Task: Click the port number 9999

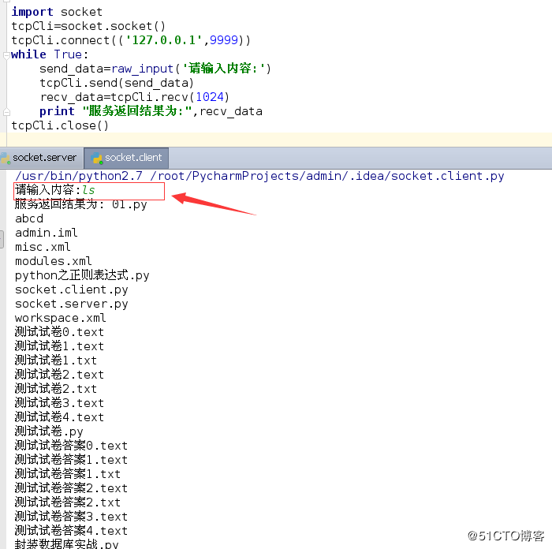Action: (224, 40)
